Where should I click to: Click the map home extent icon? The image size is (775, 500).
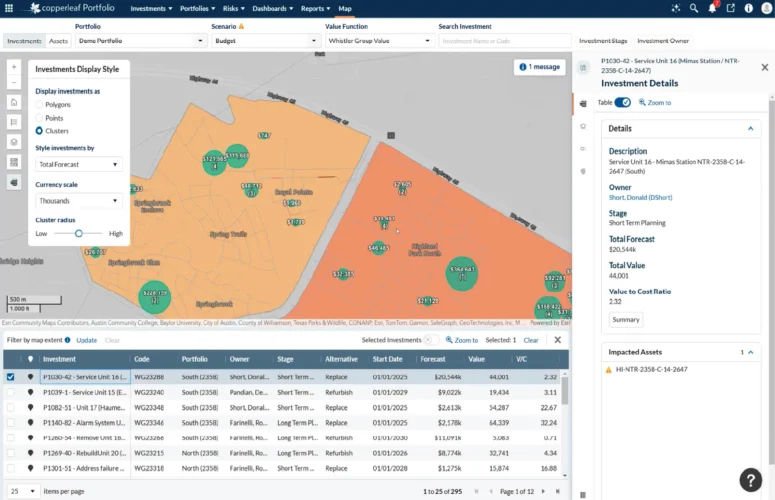pyautogui.click(x=14, y=102)
